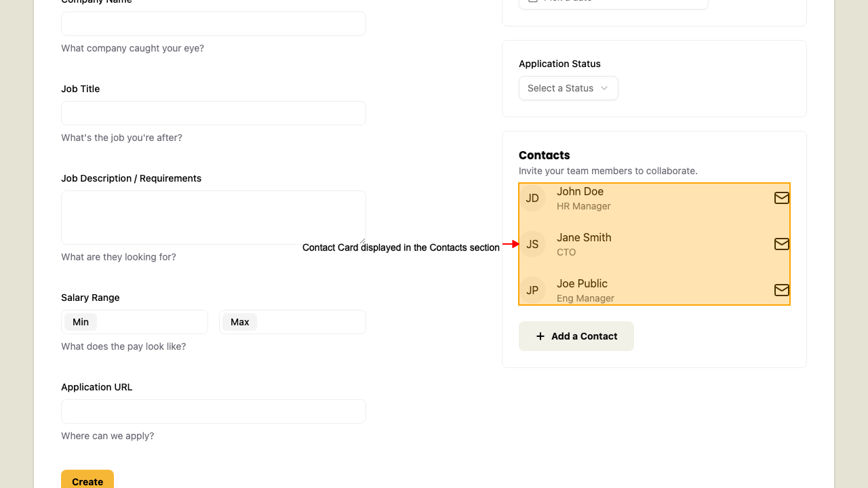
Task: Click the email icon next to John Doe
Action: 781,198
